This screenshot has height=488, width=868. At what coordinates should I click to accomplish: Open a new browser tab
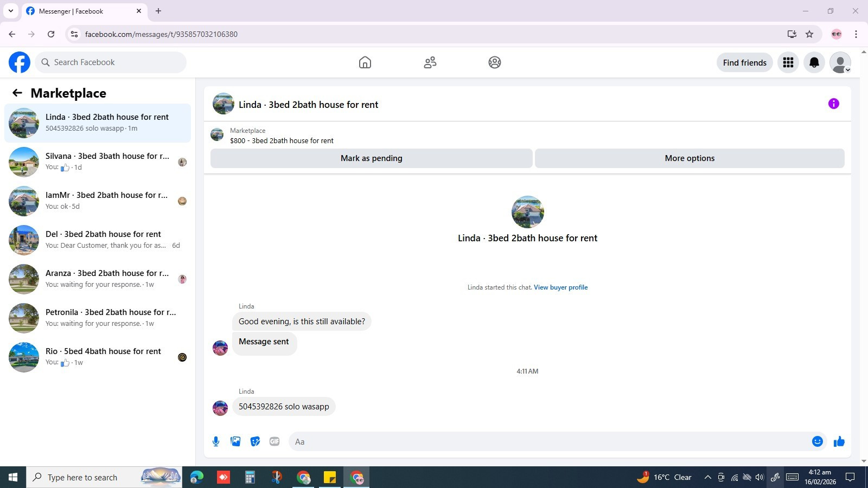tap(158, 11)
